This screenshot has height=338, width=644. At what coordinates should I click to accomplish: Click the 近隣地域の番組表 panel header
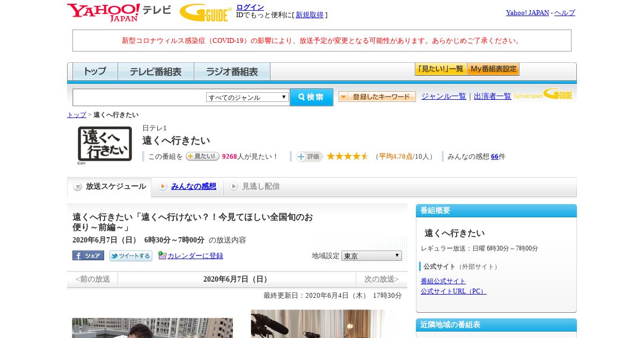[x=496, y=325]
